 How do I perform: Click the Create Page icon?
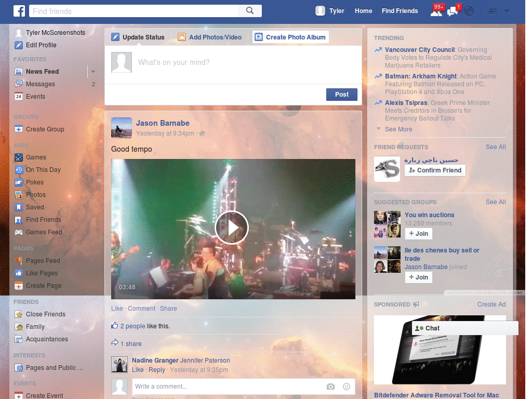point(19,286)
